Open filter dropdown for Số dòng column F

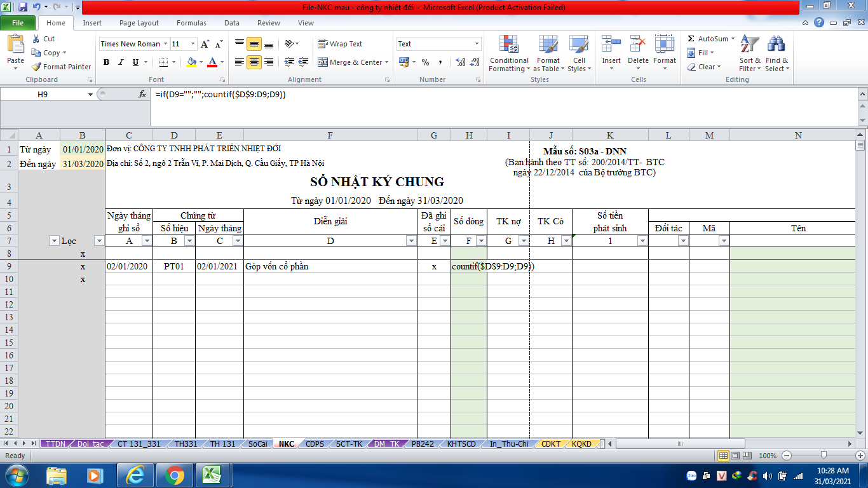(481, 241)
